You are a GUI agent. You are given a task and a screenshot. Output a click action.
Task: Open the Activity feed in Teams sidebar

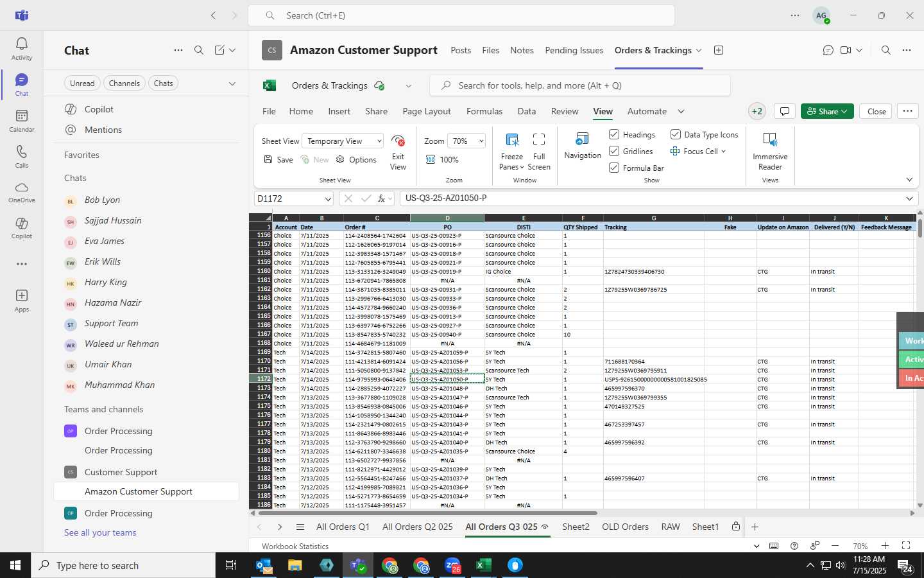(x=22, y=49)
